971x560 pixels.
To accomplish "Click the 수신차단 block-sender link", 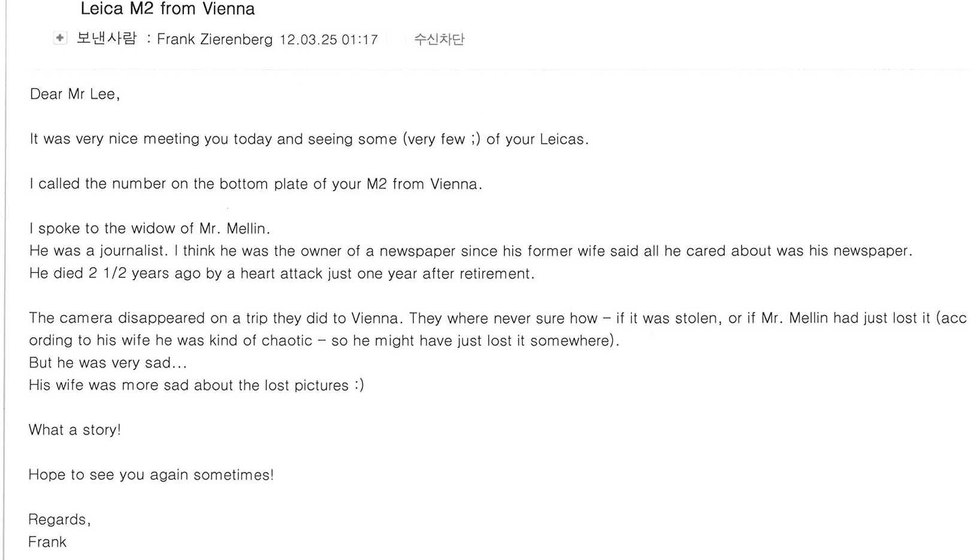I will coord(439,40).
